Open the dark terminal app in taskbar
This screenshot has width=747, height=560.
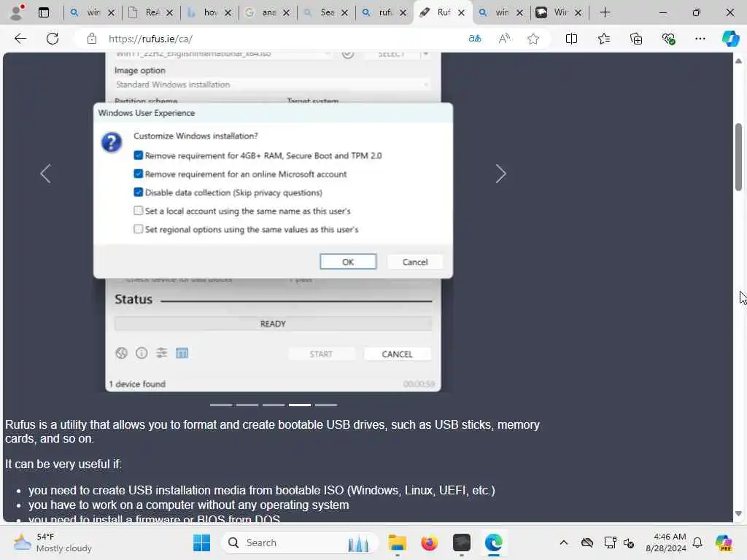461,542
